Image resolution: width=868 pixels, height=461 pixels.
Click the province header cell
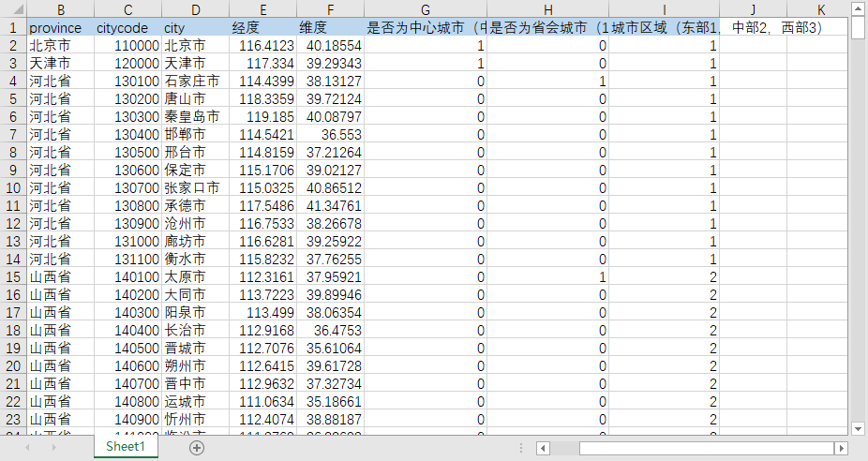click(x=61, y=27)
